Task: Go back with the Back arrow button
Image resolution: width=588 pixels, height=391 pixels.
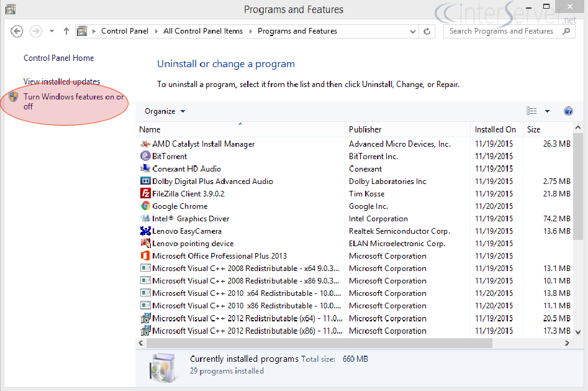Action: click(x=17, y=31)
